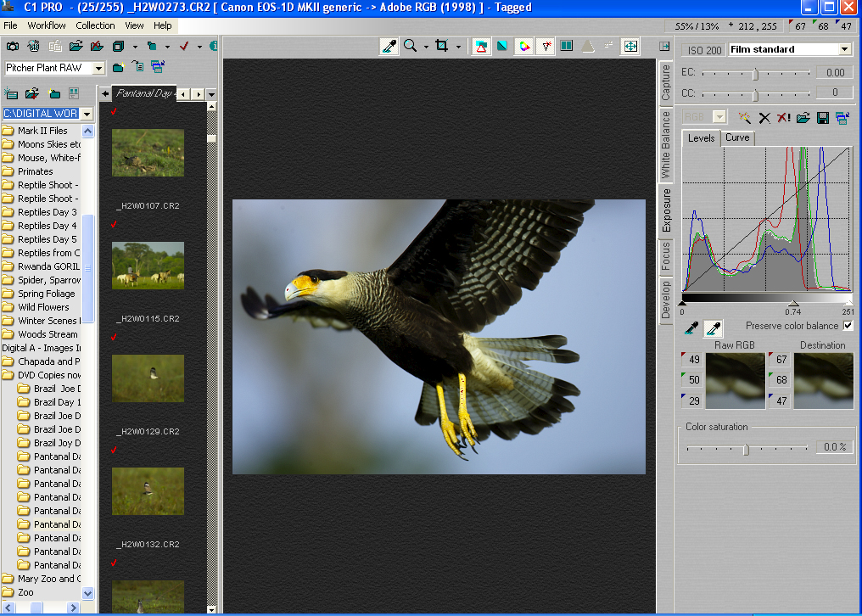Open the Workflow menu
Screen dimensions: 862x616
tap(47, 25)
